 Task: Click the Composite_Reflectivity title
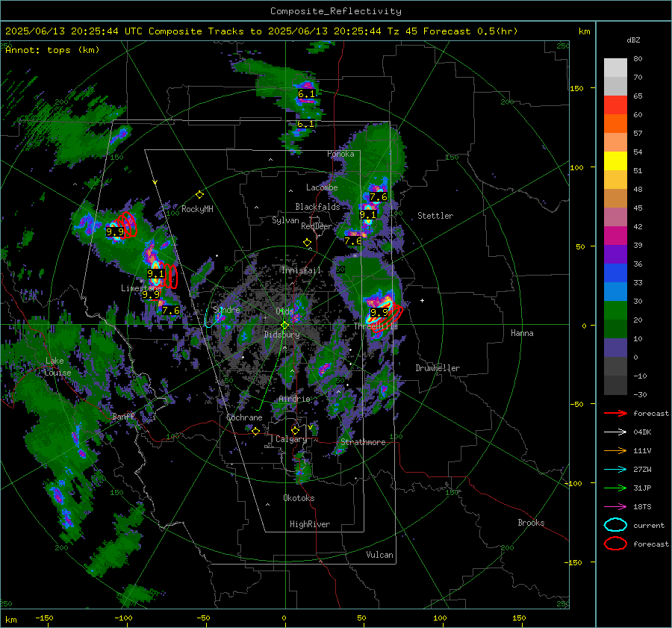pyautogui.click(x=335, y=11)
